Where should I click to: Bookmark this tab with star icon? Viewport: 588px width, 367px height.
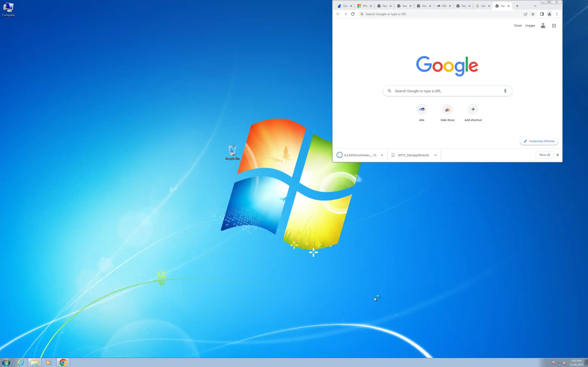[x=533, y=14]
